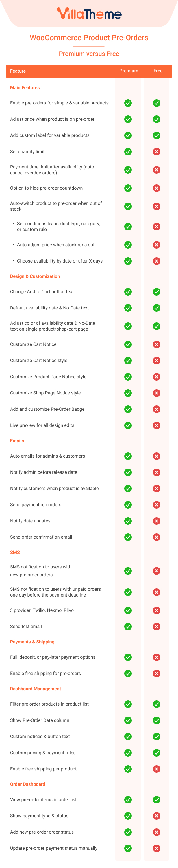Click the Free red cross for Add new pre-order order status
Viewport: 178px width, 868px height.
[156, 832]
